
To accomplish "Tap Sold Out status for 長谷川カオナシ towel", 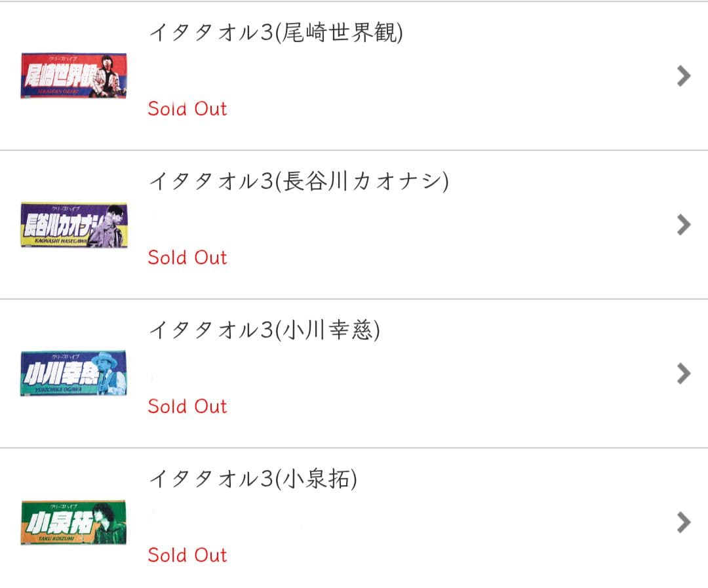I will (x=187, y=257).
